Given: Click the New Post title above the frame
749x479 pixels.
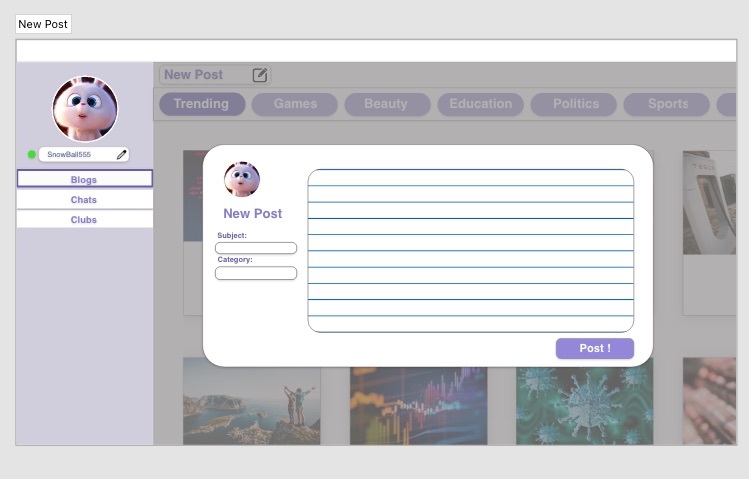Looking at the screenshot, I should coord(43,24).
